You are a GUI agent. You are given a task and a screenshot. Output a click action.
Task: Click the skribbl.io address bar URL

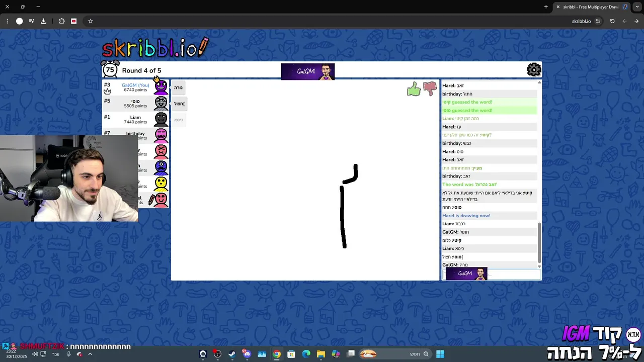point(581,21)
